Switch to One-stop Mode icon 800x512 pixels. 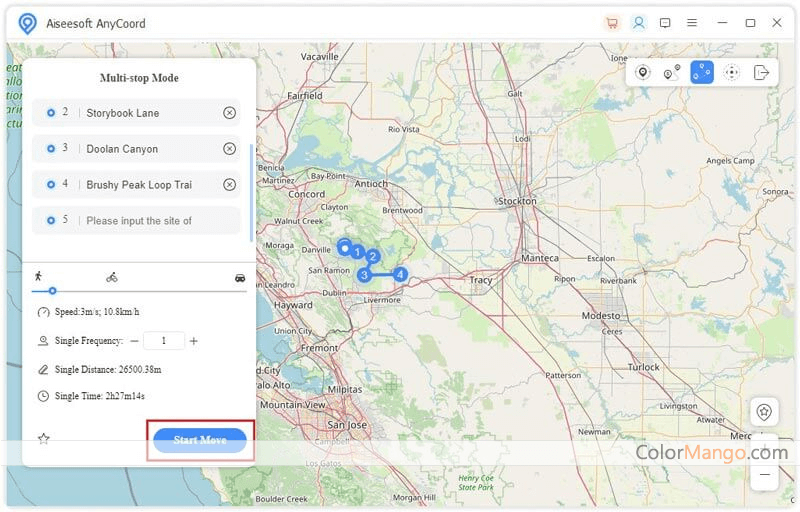[672, 72]
